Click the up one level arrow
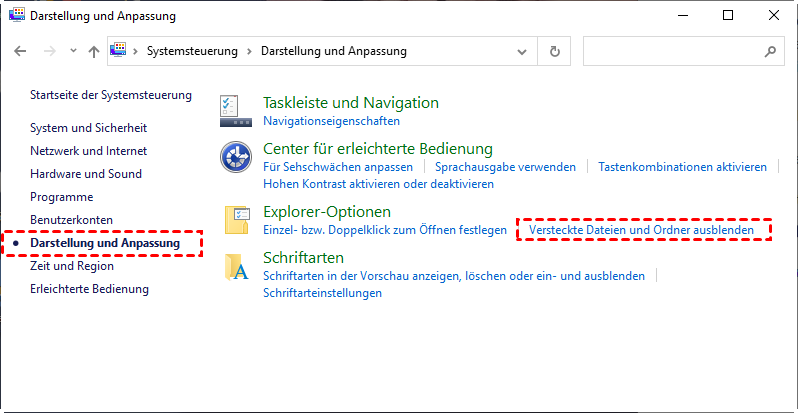The image size is (798, 413). pyautogui.click(x=93, y=51)
